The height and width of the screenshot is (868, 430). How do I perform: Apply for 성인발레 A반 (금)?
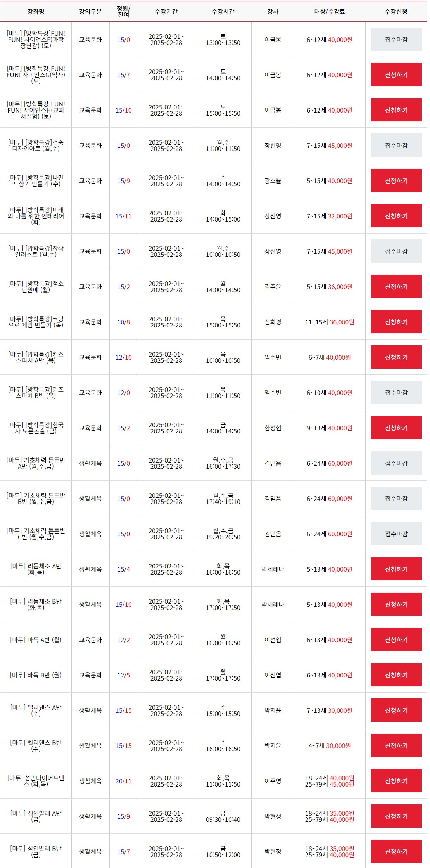point(396,816)
